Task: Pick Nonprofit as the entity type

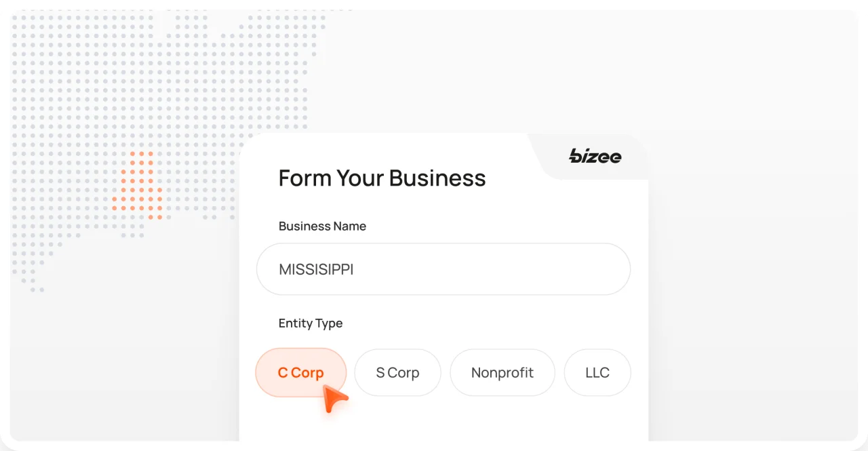Action: pyautogui.click(x=502, y=372)
